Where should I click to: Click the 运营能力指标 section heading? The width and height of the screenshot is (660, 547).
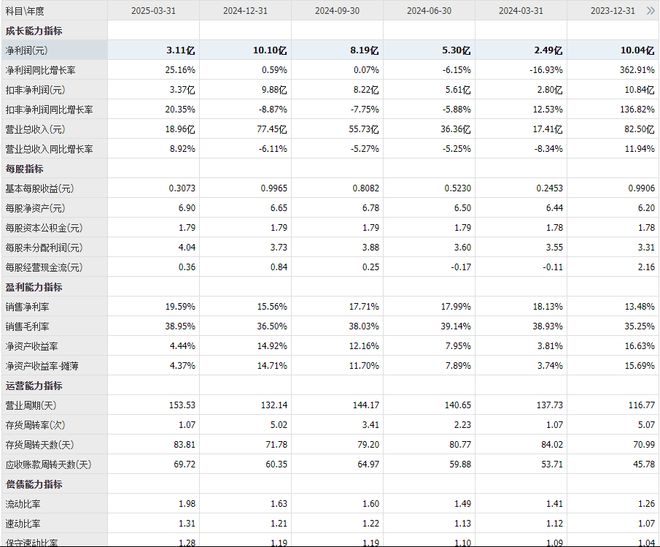coord(34,385)
